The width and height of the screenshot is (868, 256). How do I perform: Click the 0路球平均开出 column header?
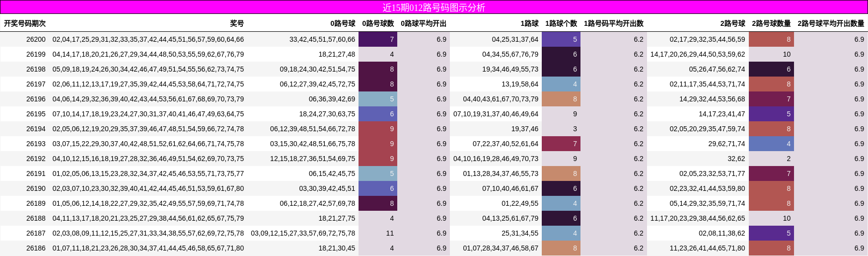coord(424,23)
